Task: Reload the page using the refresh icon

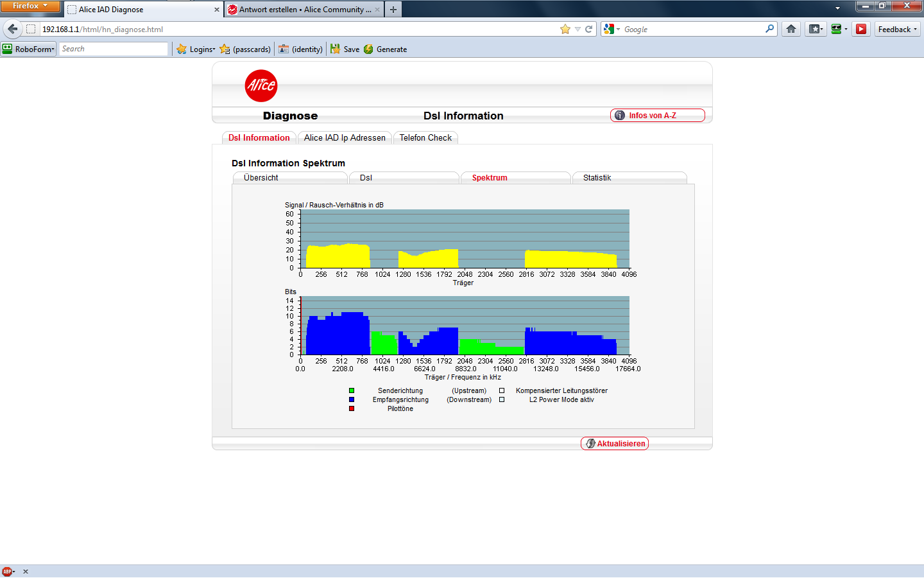Action: [x=588, y=29]
